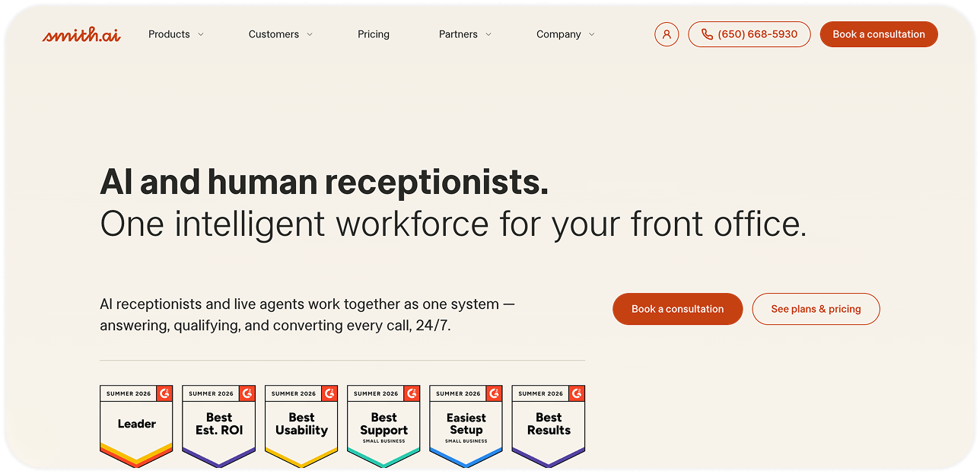
Task: Click Book a consultation in the header
Action: pos(879,34)
